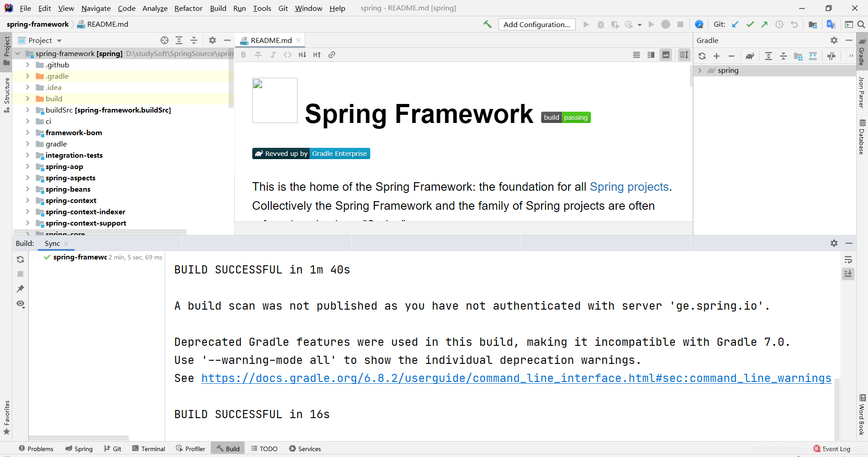Toggle scroll to end in build output
Screen dimensions: 868x457
point(848,274)
